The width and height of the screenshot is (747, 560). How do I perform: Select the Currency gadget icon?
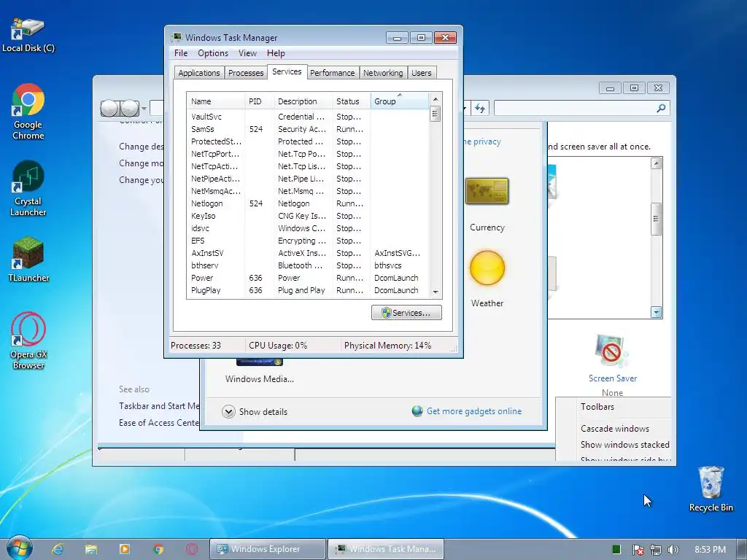coord(487,191)
